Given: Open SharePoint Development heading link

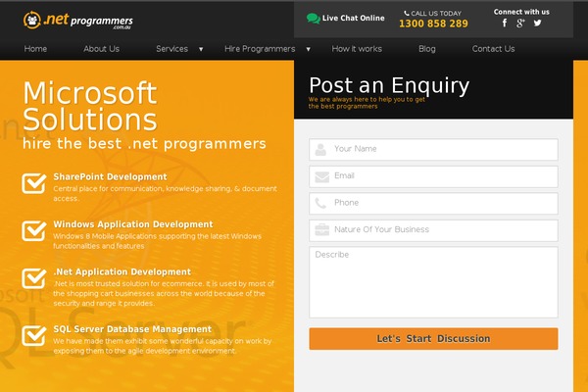Looking at the screenshot, I should [x=110, y=176].
